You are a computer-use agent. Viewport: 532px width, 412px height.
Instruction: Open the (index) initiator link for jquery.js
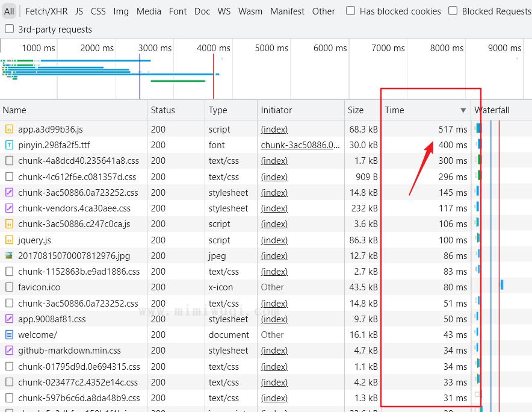(x=274, y=240)
